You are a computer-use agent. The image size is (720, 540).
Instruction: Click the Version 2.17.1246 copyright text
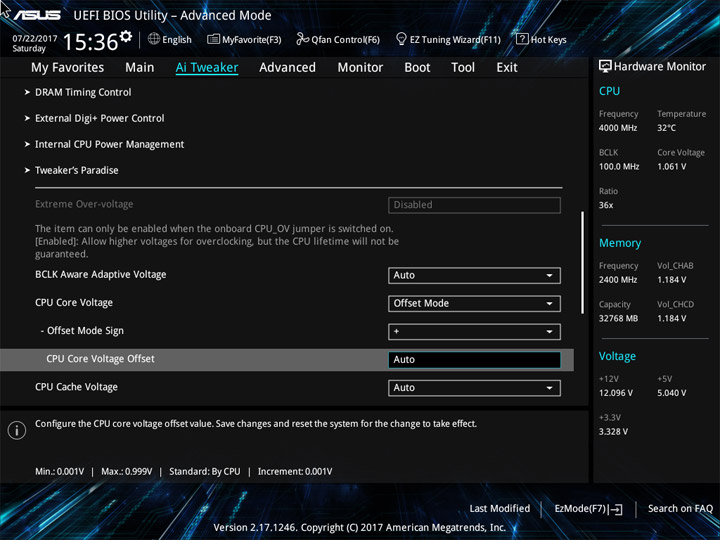point(360,528)
